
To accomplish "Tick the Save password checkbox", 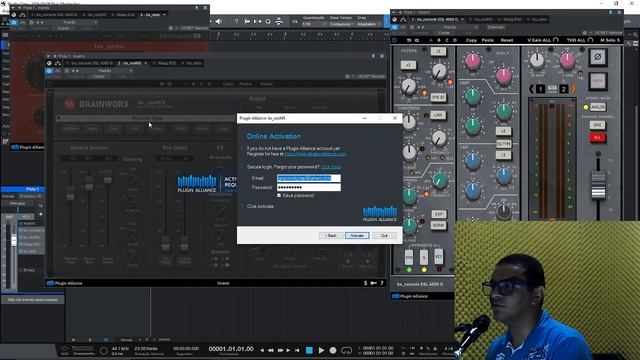I will [279, 196].
